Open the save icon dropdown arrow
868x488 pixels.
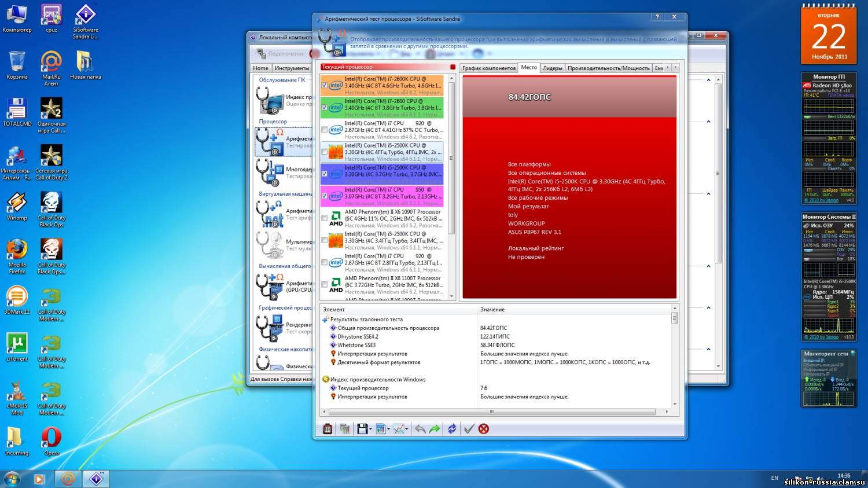370,430
